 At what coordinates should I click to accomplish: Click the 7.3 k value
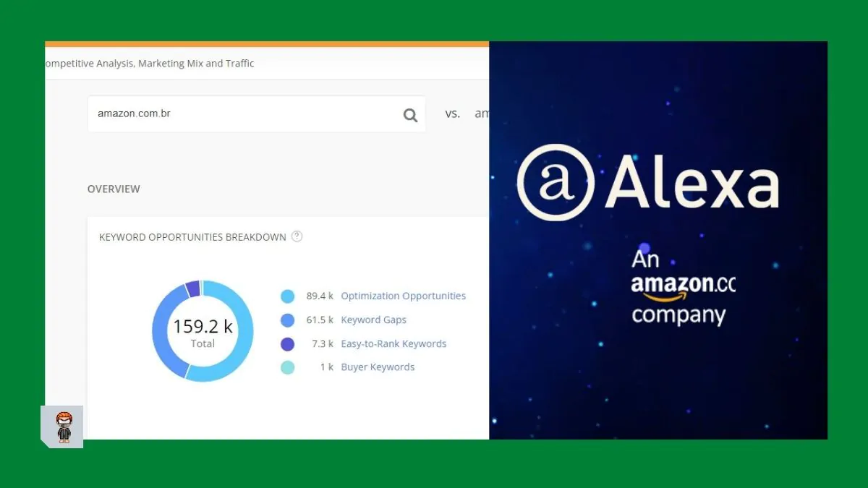click(x=323, y=343)
